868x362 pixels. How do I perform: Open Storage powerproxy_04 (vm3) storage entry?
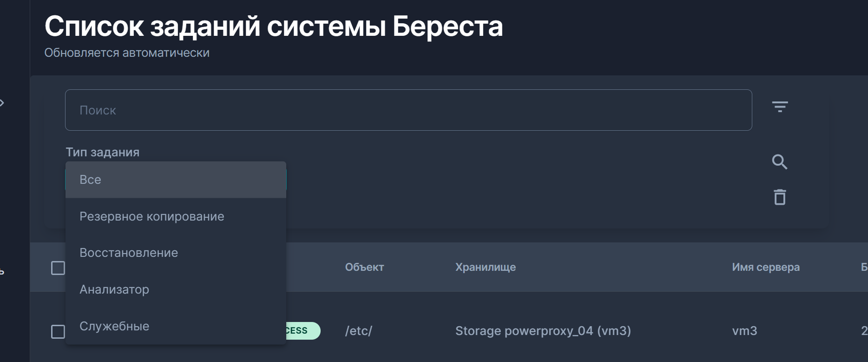(x=543, y=331)
